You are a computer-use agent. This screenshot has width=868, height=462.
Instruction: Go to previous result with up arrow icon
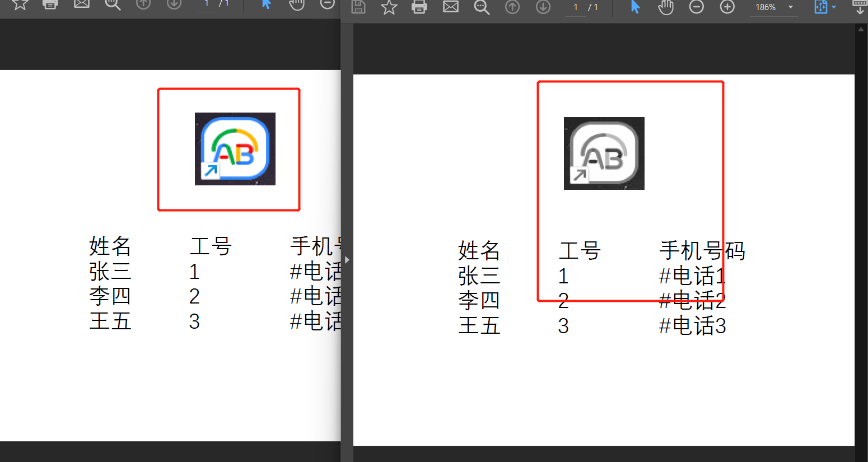512,7
